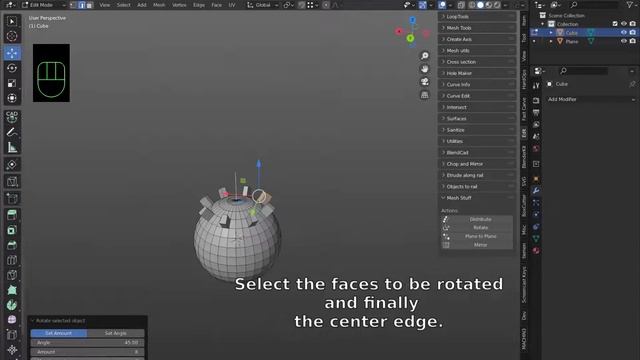Toggle X-ray view button
Screen dimensions: 640x360
coord(461,5)
